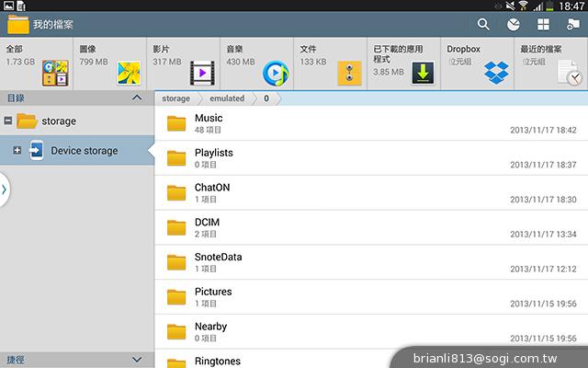
Task: Open the ChatON folder
Action: click(x=371, y=193)
